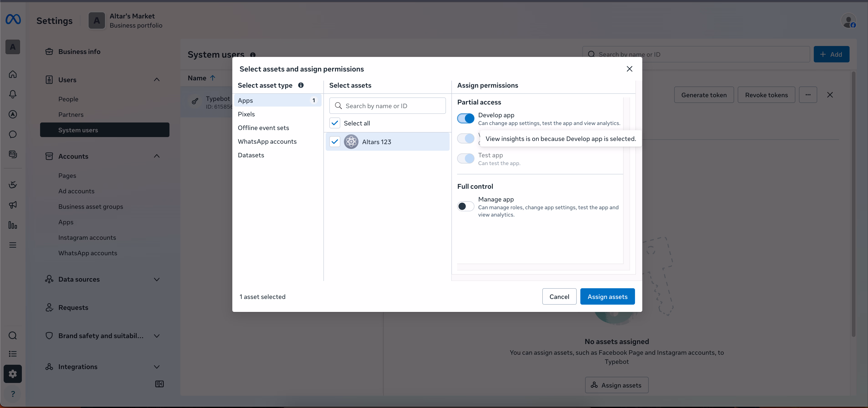
Task: Click the settings gear icon
Action: pos(13,374)
